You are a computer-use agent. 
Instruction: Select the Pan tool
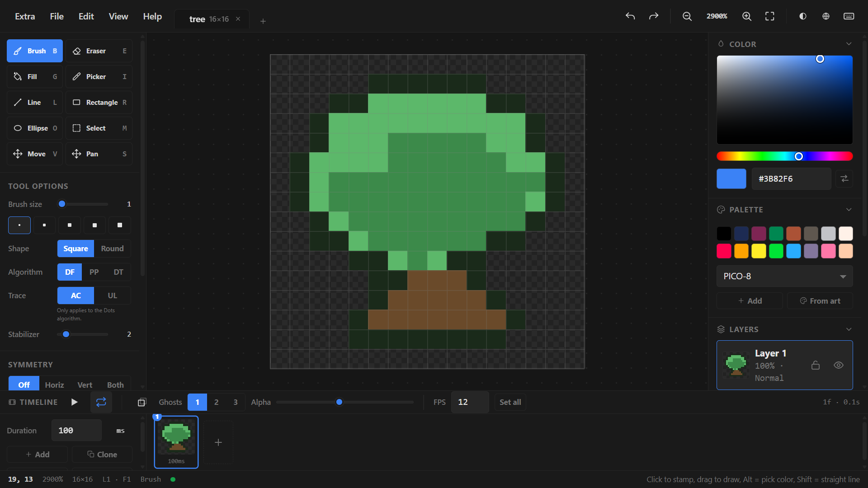pyautogui.click(x=99, y=154)
